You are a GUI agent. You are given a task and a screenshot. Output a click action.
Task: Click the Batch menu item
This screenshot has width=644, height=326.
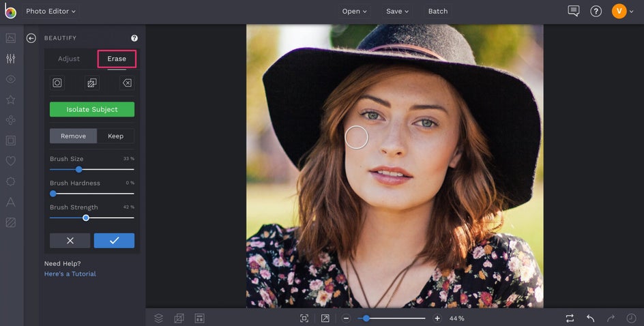438,11
